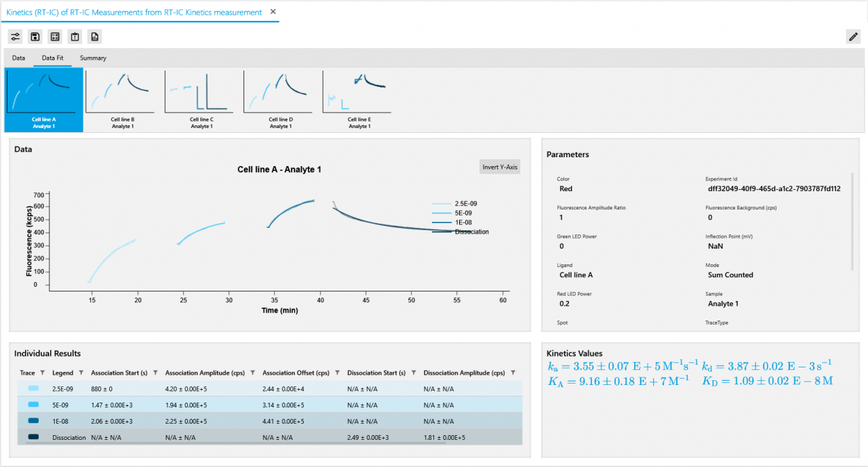Click the clipboard report icon in the toolbar
Screen dimensions: 868x467
tap(75, 37)
